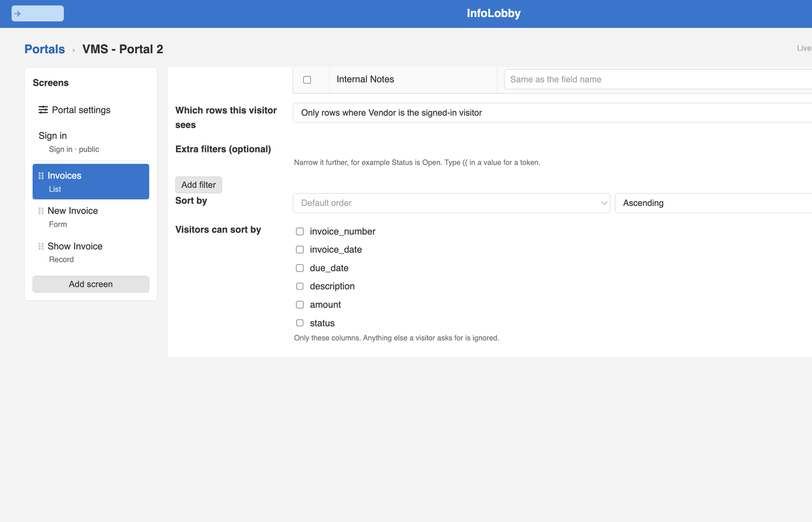
Task: Allow visitors to sort by description
Action: (300, 286)
